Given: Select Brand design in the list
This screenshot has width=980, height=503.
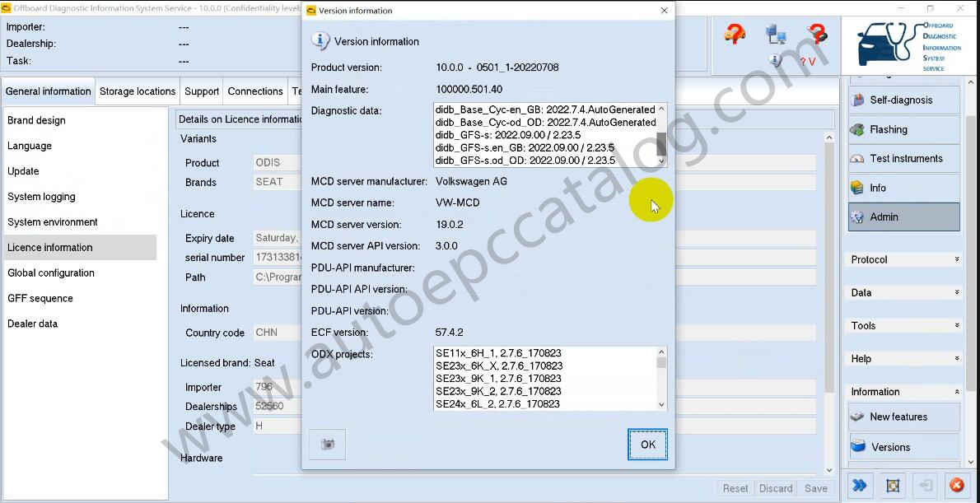Looking at the screenshot, I should (80, 120).
